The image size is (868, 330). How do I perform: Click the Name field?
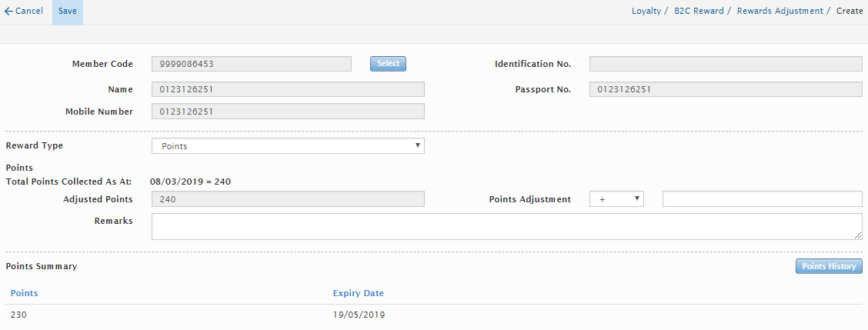click(x=288, y=89)
